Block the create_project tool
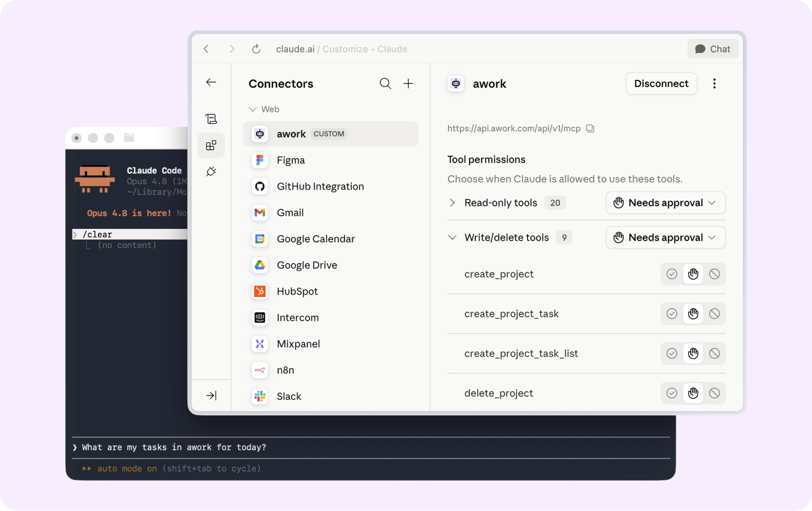812x511 pixels. point(714,274)
